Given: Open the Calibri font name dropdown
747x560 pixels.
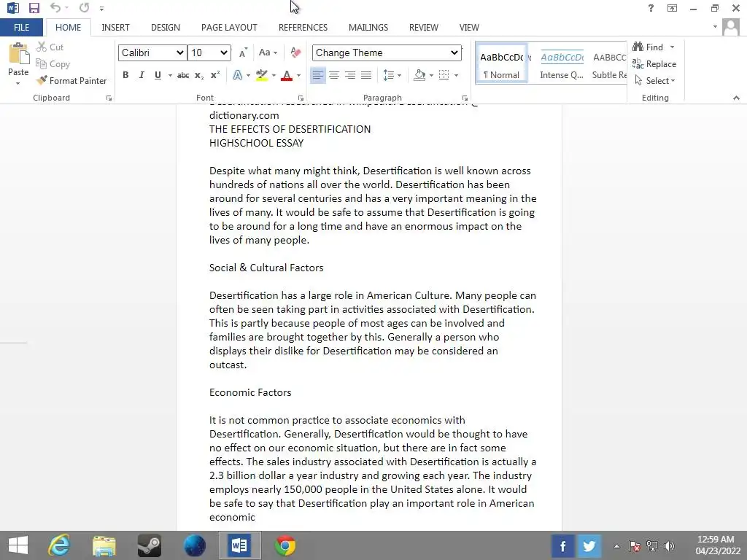Looking at the screenshot, I should click(x=152, y=52).
